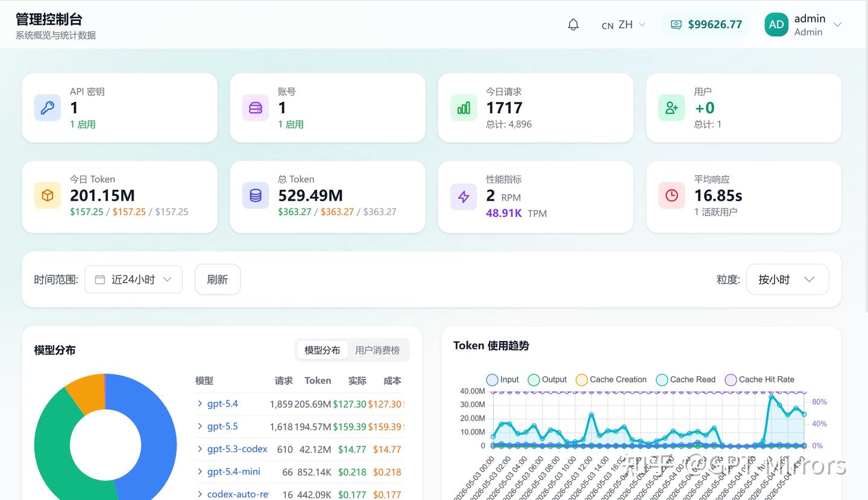This screenshot has height=500, width=868.
Task: Click the account server icon
Action: 256,108
